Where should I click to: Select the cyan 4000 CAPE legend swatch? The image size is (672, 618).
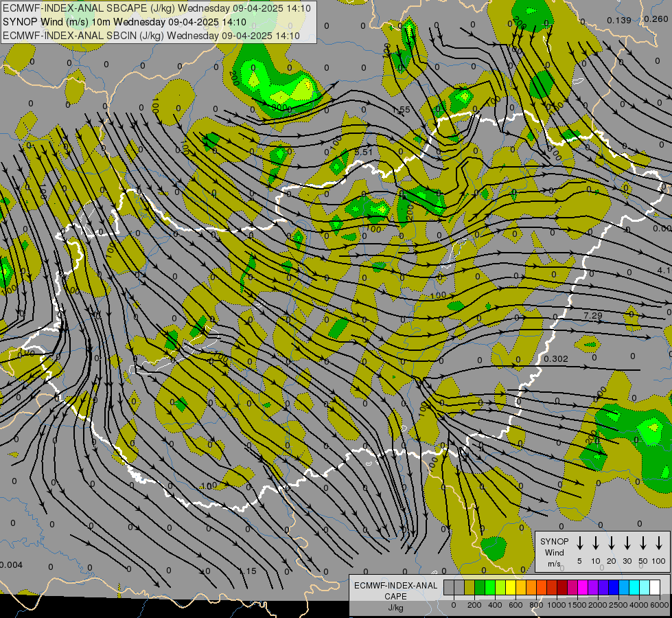pyautogui.click(x=635, y=587)
